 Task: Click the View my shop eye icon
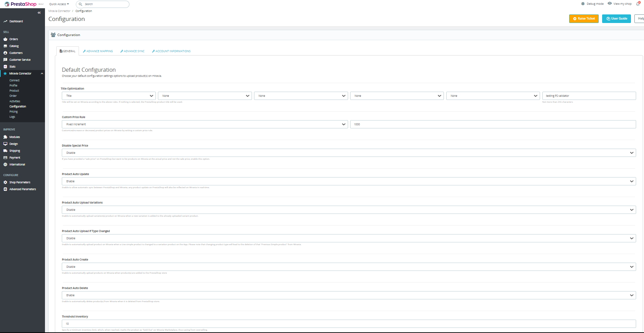(x=610, y=3)
